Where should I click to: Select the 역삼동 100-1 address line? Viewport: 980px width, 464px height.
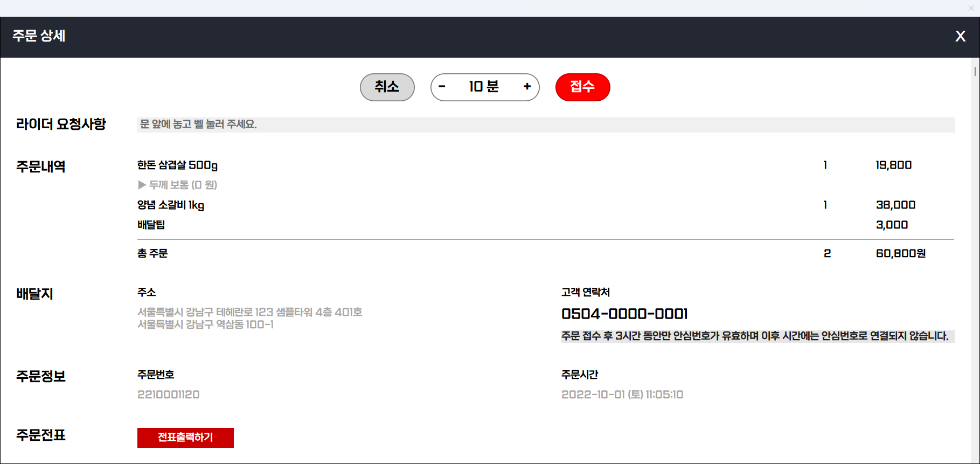pos(205,324)
